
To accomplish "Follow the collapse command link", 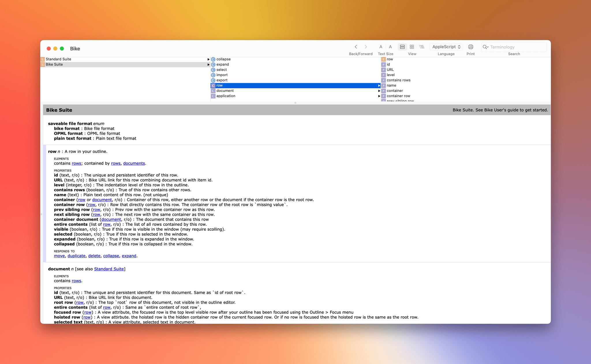I will 111,256.
